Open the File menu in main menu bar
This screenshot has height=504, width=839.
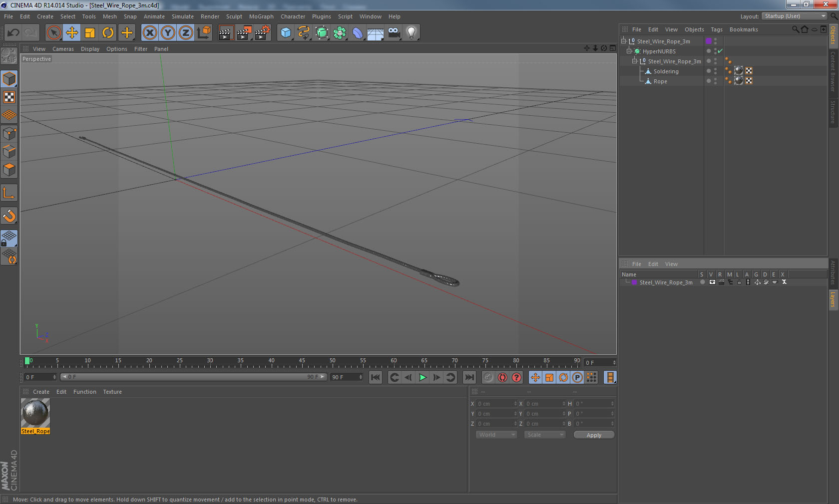[8, 16]
